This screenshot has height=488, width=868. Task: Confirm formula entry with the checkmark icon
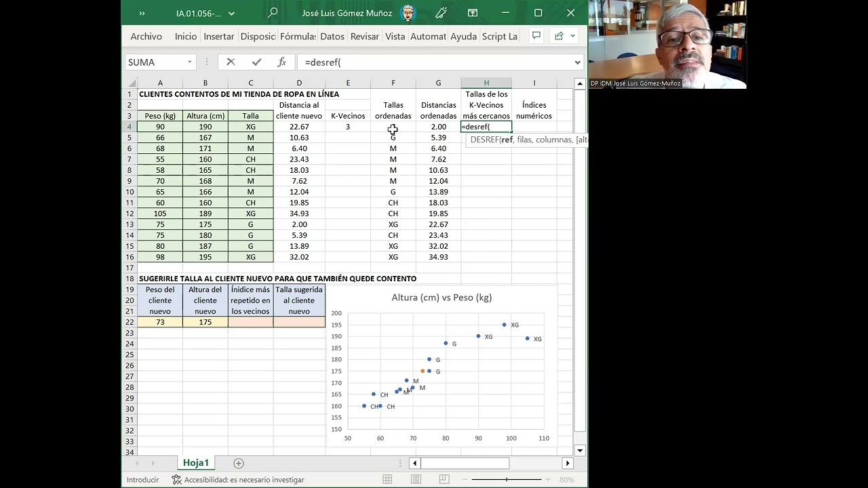point(256,62)
